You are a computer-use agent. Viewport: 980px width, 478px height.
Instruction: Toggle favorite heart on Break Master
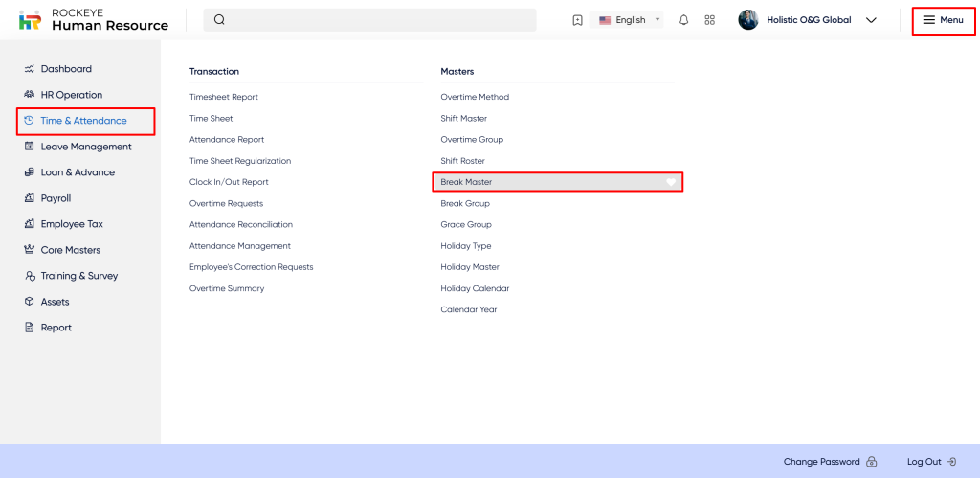pos(671,182)
